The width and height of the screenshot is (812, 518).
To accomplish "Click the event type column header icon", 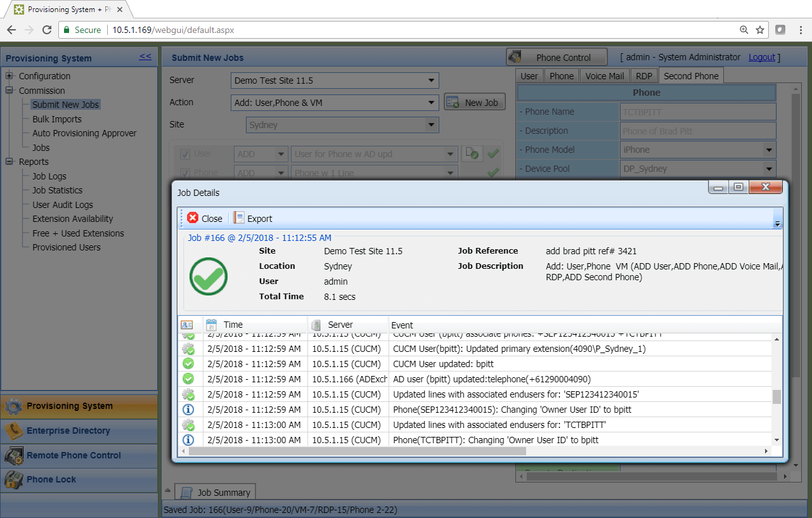I will (187, 325).
